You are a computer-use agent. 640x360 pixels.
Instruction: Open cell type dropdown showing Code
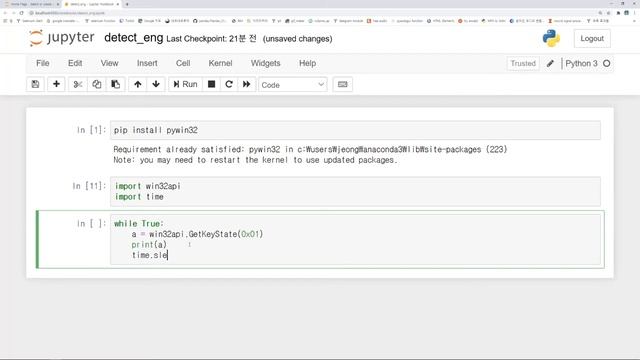click(x=293, y=85)
